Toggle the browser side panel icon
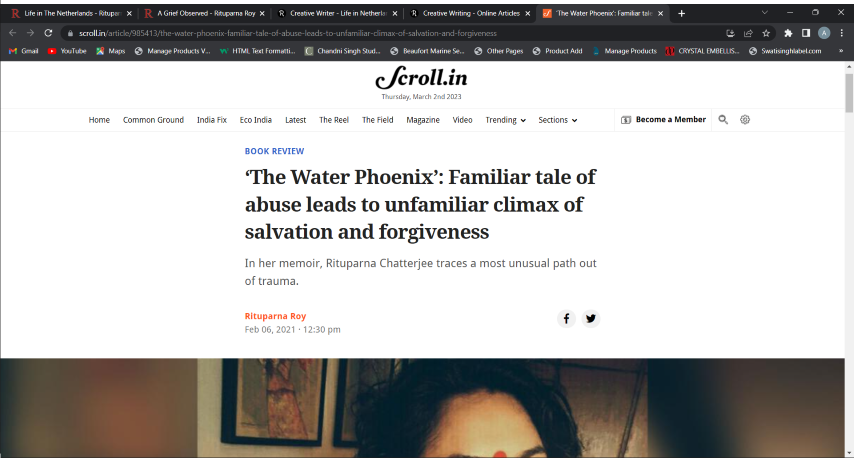This screenshot has width=854, height=458. pyautogui.click(x=806, y=33)
